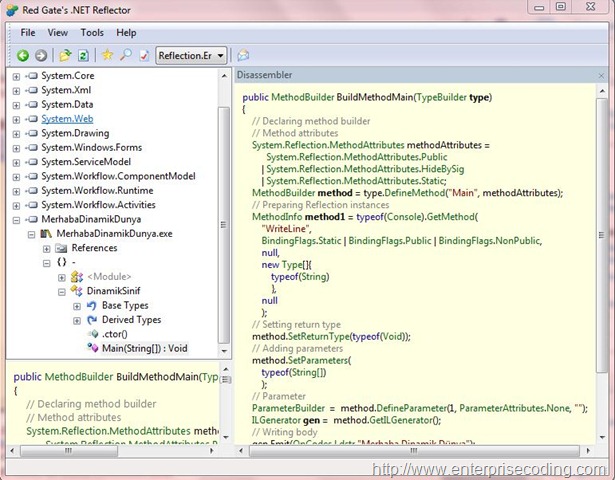
Task: Click the assembly tree vertical scrollbar
Action: coord(224,225)
